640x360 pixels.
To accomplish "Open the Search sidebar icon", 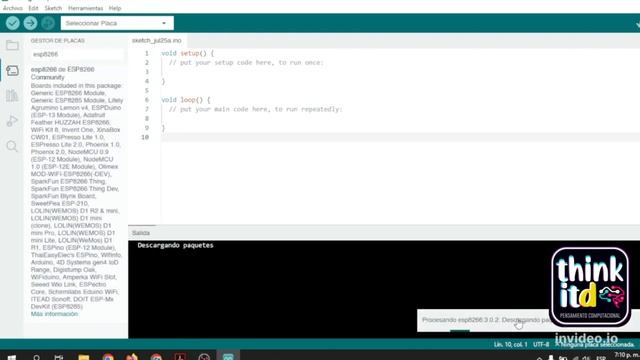I will pos(12,146).
